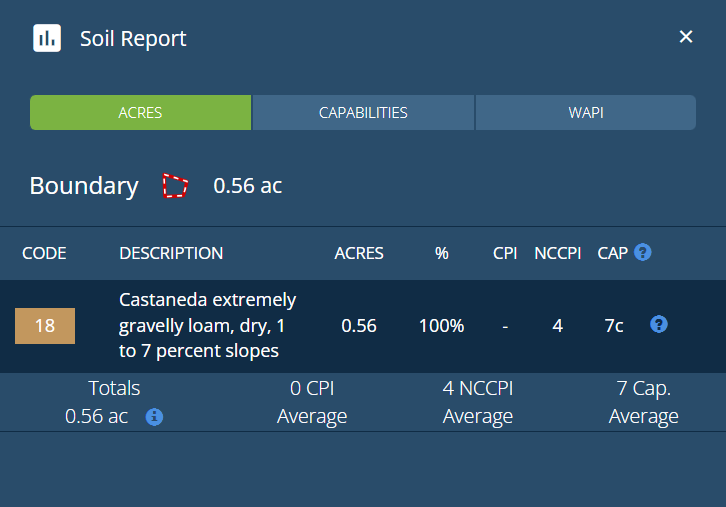Screen dimensions: 726x507
Task: Click the Castaneda extremely gravelly loam description
Action: pyautogui.click(x=208, y=325)
